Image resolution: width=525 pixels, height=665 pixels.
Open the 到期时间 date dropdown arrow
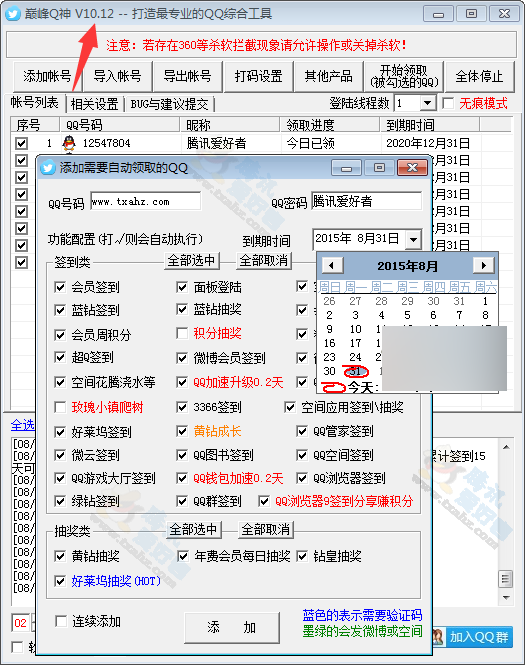[x=413, y=240]
